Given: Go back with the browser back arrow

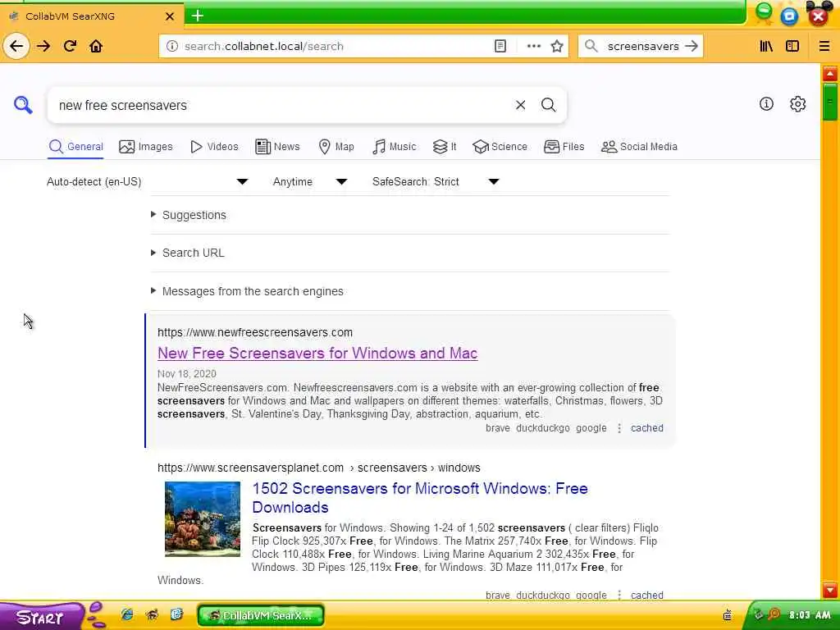Looking at the screenshot, I should tap(16, 46).
